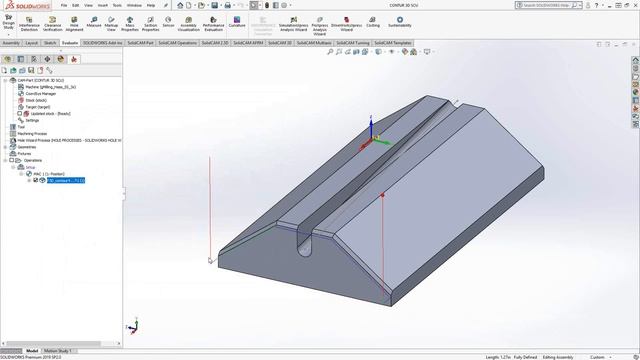The height and width of the screenshot is (360, 640).
Task: Click the Design Study button
Action: (x=8, y=22)
